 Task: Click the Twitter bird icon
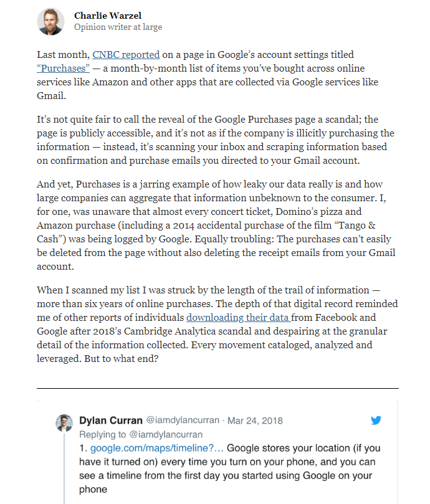(376, 420)
